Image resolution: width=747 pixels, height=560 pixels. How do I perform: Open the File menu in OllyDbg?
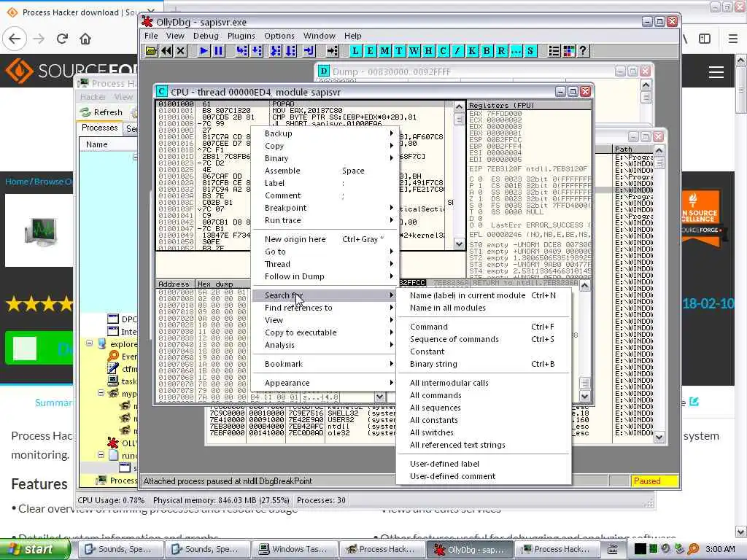(151, 36)
